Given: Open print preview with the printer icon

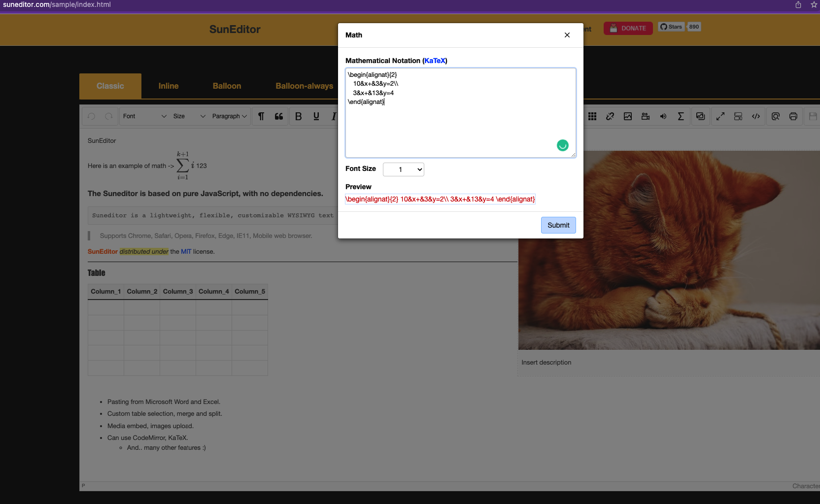Looking at the screenshot, I should pos(793,116).
